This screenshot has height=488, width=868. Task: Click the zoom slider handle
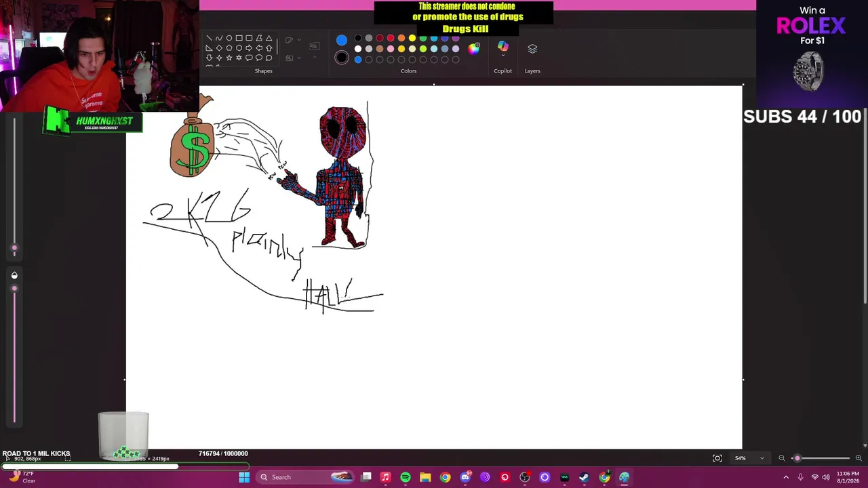797,458
